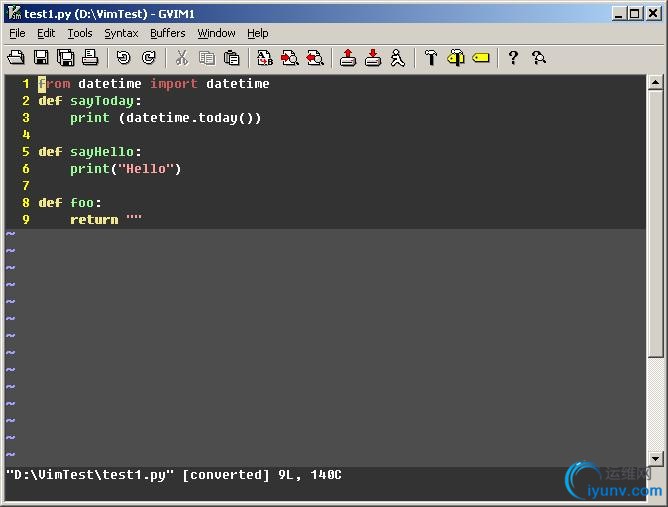Open the Buffers menu
Image resolution: width=668 pixels, height=507 pixels.
168,33
